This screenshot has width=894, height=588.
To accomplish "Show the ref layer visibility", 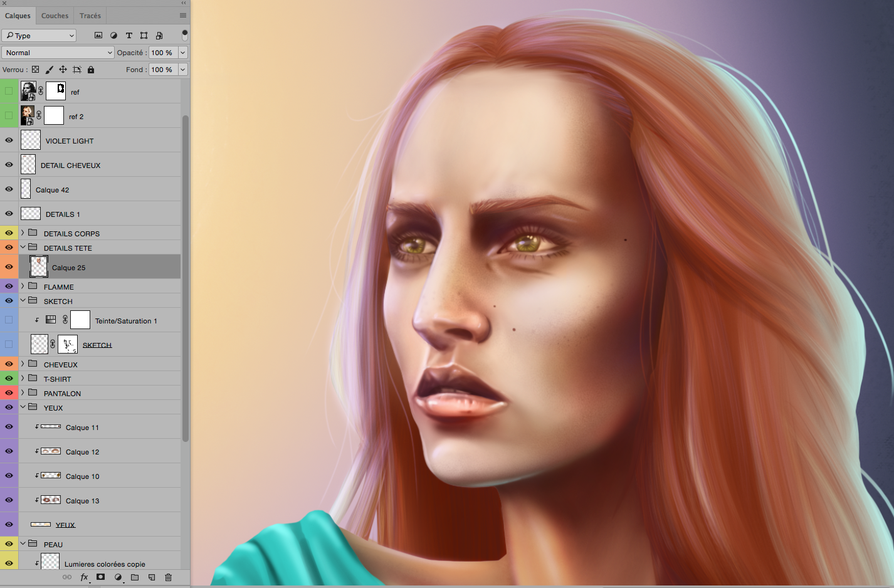I will click(9, 92).
